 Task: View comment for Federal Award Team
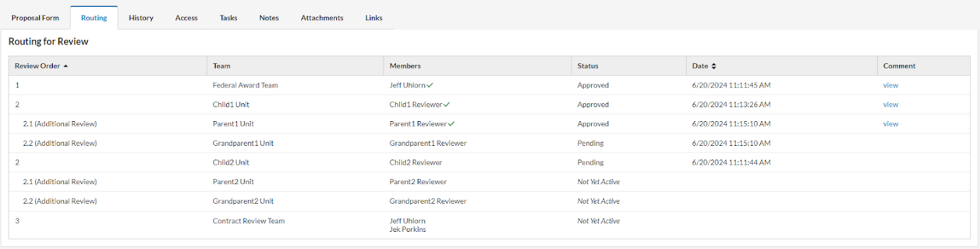[890, 86]
